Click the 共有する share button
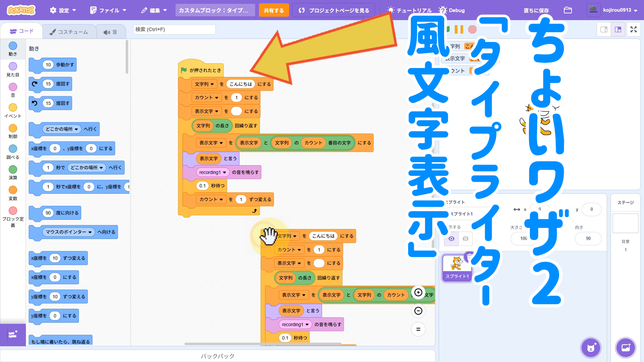 click(273, 10)
